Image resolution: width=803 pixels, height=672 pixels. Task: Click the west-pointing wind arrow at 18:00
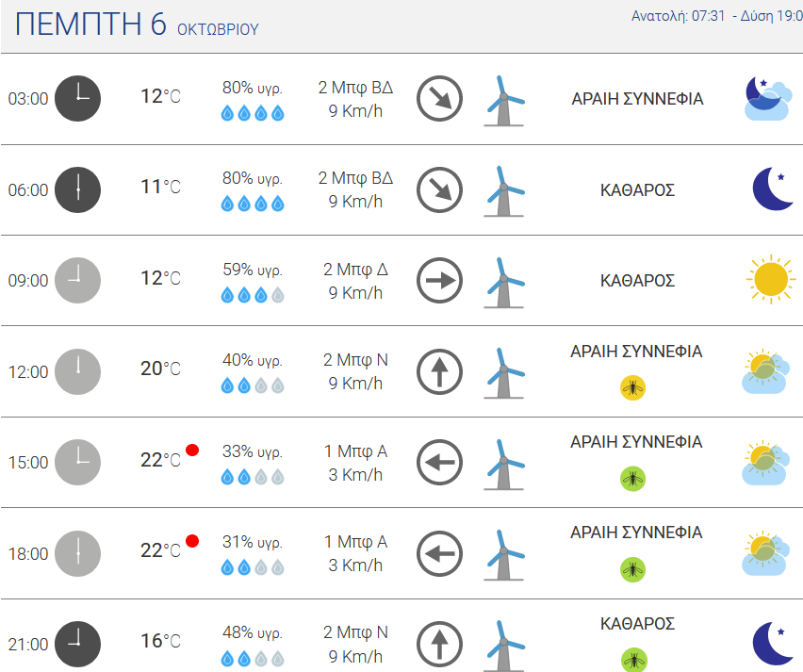tap(439, 553)
